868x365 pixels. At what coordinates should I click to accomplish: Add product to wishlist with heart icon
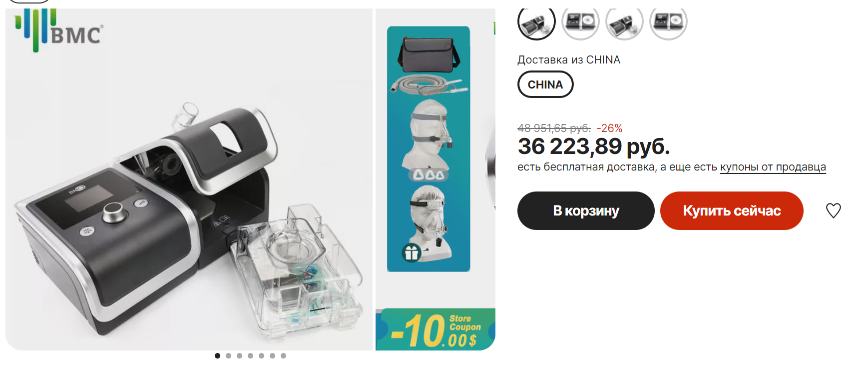833,210
